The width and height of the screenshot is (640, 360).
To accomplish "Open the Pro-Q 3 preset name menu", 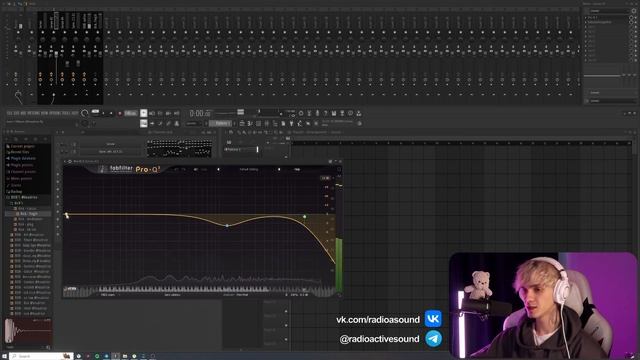I will coord(249,169).
